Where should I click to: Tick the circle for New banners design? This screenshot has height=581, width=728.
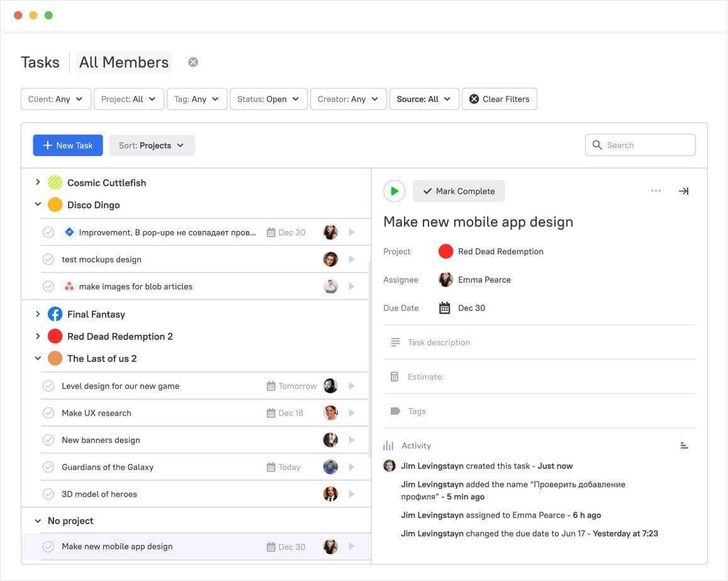coord(48,440)
